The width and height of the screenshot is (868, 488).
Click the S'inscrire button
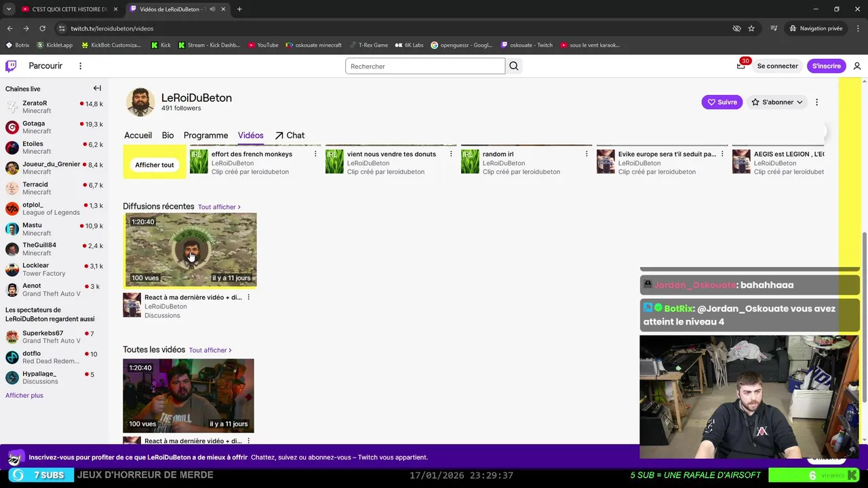(x=827, y=66)
